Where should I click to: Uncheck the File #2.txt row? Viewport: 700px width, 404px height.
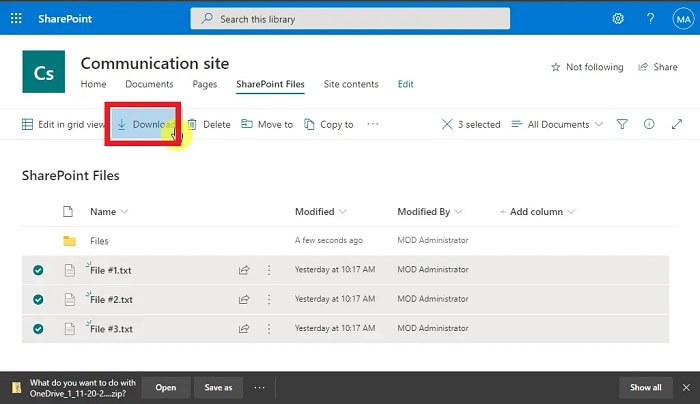click(38, 299)
